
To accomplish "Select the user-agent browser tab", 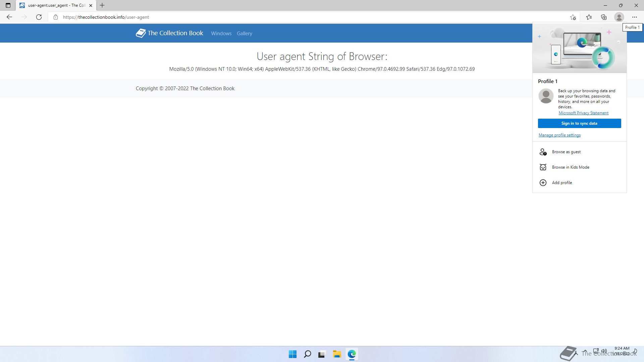I will click(56, 5).
